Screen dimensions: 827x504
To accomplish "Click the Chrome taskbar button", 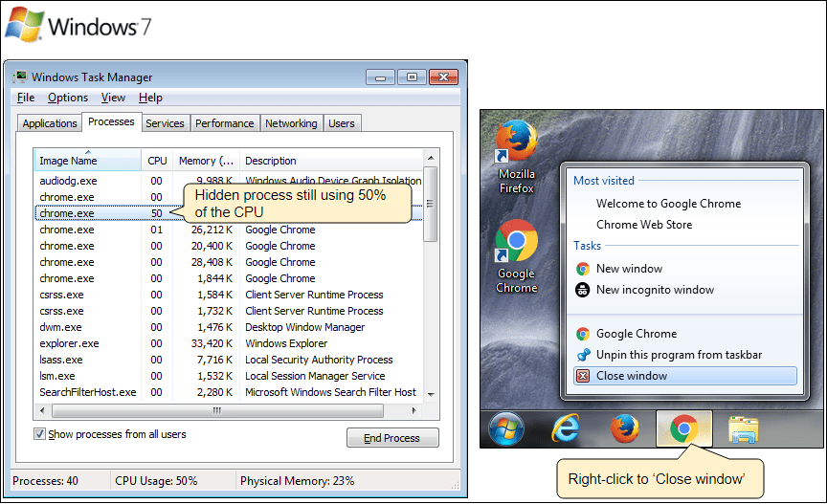I will 684,428.
